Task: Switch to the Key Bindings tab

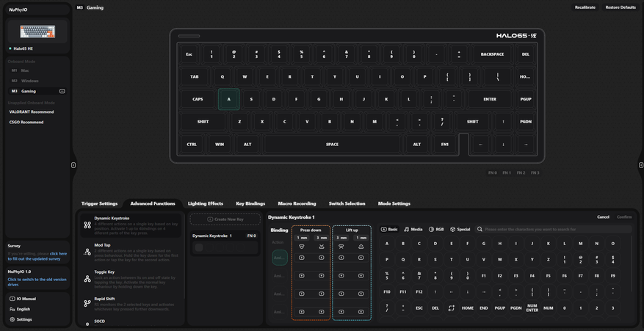Action: (x=250, y=204)
